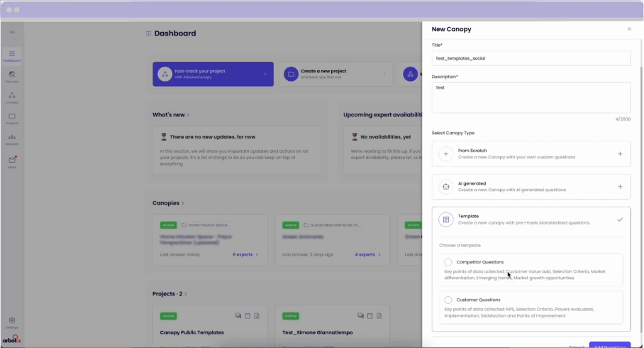Image resolution: width=644 pixels, height=348 pixels.
Task: Open Inbox with notification badge
Action: tap(12, 161)
